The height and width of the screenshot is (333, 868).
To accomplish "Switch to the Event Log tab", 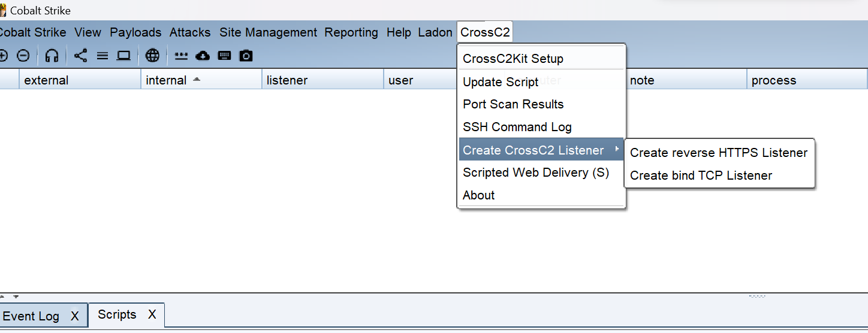I will pyautogui.click(x=31, y=316).
